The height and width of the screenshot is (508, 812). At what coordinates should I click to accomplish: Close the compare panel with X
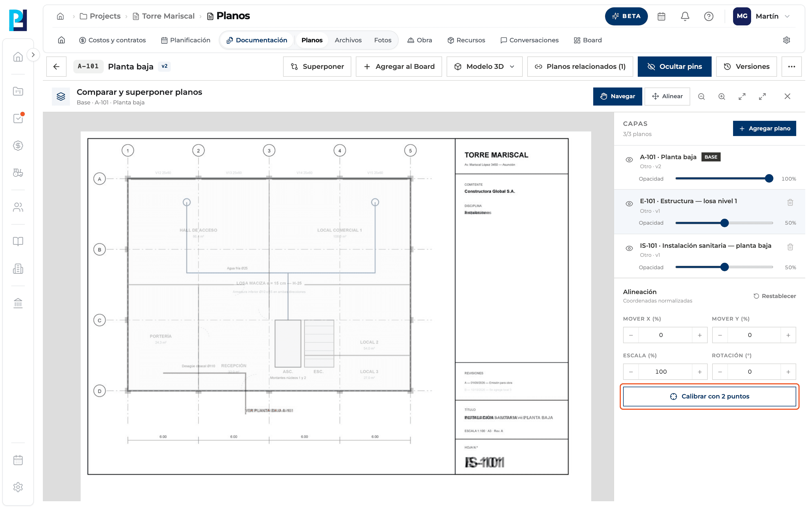(x=787, y=97)
